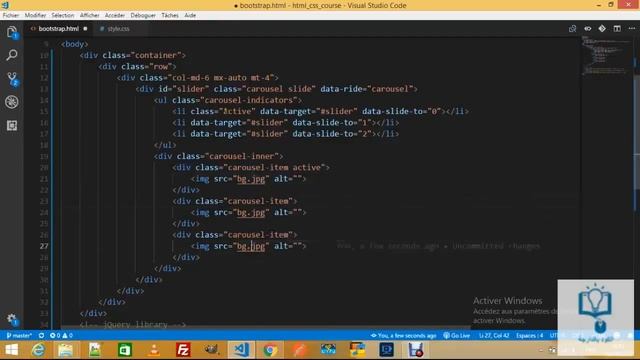Open FileZilla from taskbar

click(183, 350)
